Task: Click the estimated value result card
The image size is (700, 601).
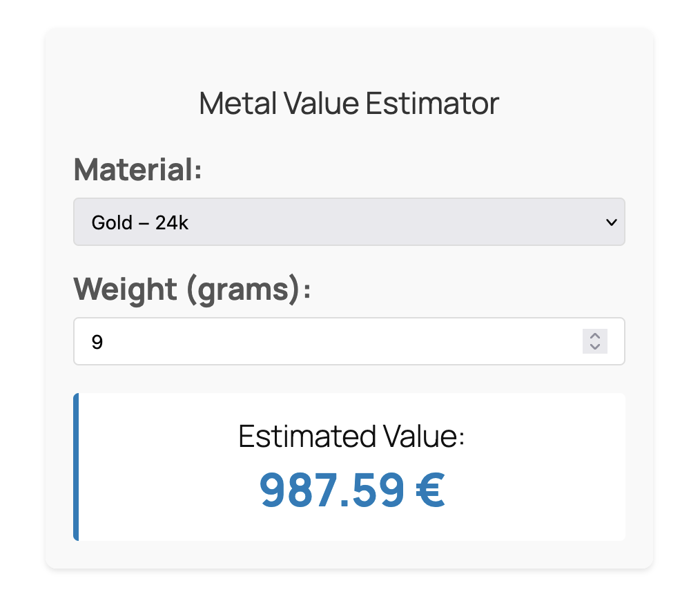Action: pos(351,465)
